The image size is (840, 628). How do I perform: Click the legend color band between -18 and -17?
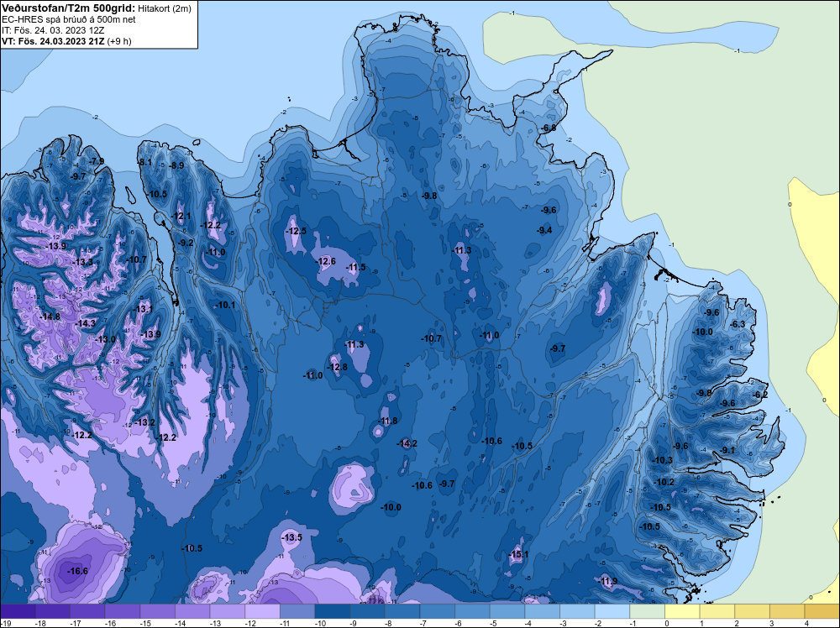point(52,611)
